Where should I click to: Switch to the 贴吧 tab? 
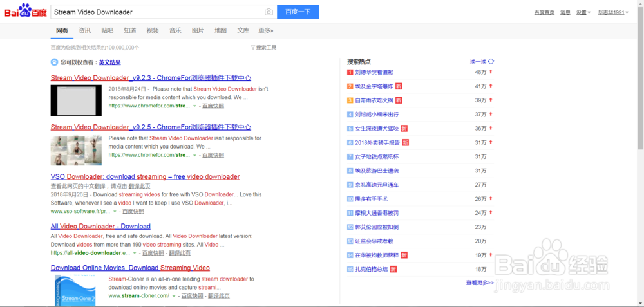point(107,30)
